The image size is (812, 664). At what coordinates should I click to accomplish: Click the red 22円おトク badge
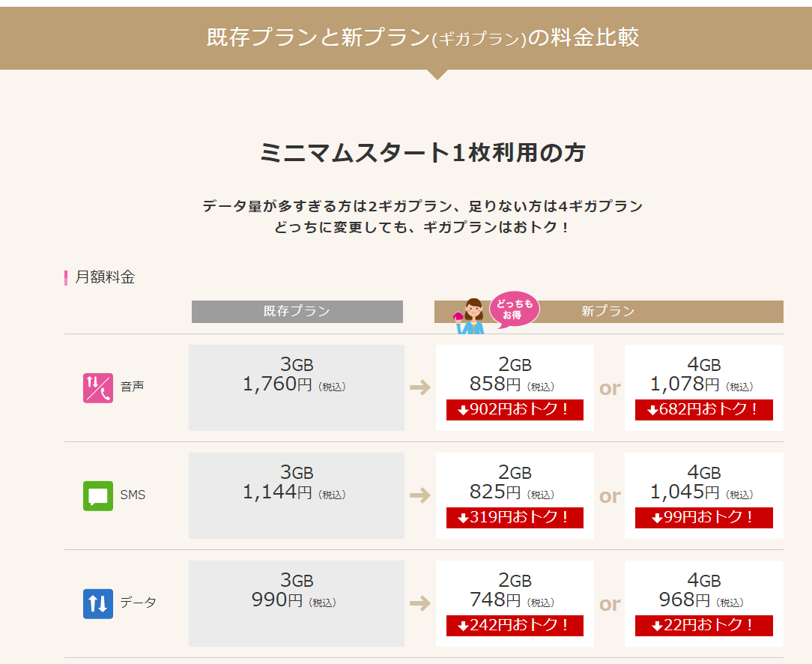(x=703, y=626)
